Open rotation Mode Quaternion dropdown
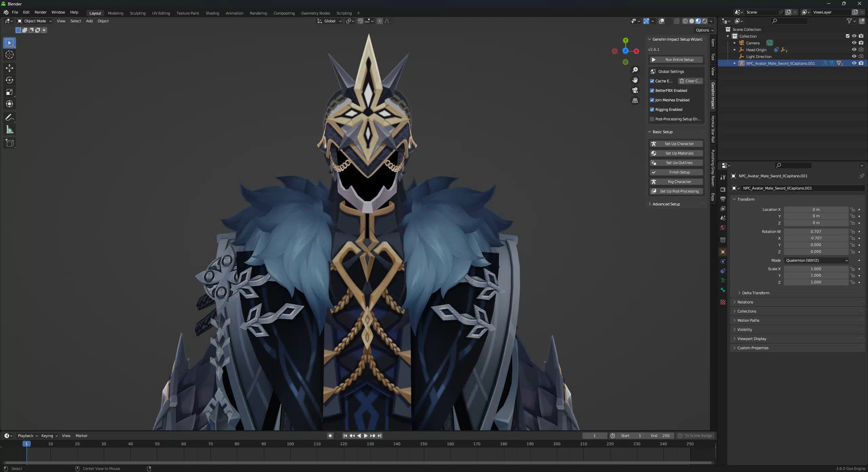Viewport: 868px width, 472px height. (816, 260)
